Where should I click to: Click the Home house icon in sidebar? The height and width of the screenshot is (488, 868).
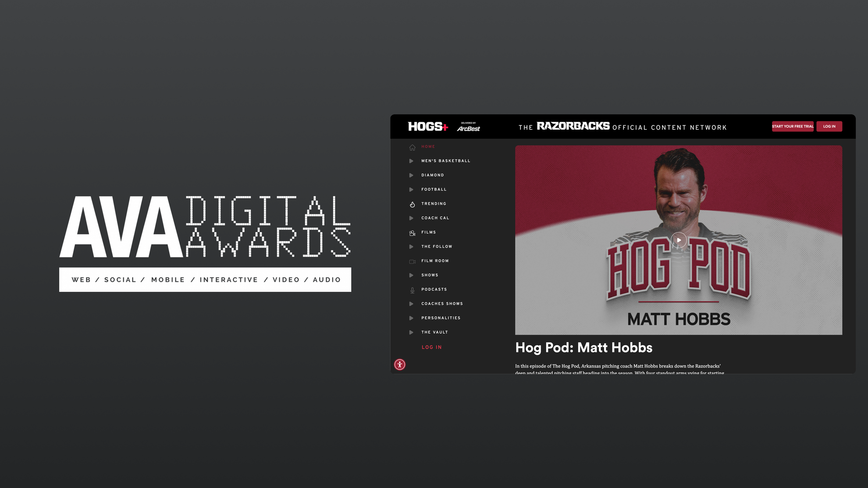[412, 147]
